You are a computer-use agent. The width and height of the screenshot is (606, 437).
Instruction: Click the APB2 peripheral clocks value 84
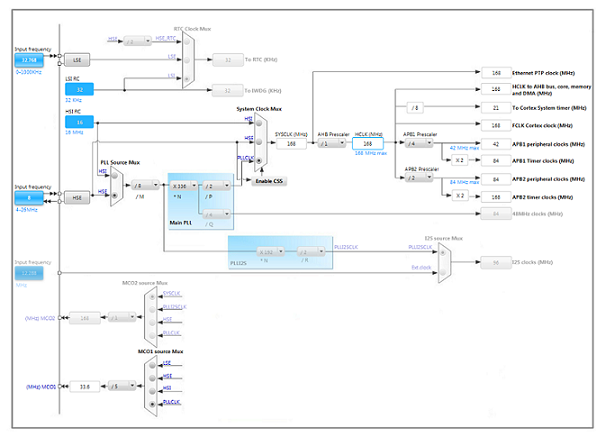496,179
